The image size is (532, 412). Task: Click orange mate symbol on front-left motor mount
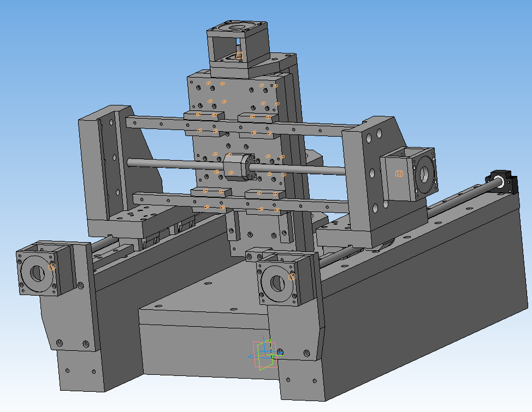coord(52,267)
